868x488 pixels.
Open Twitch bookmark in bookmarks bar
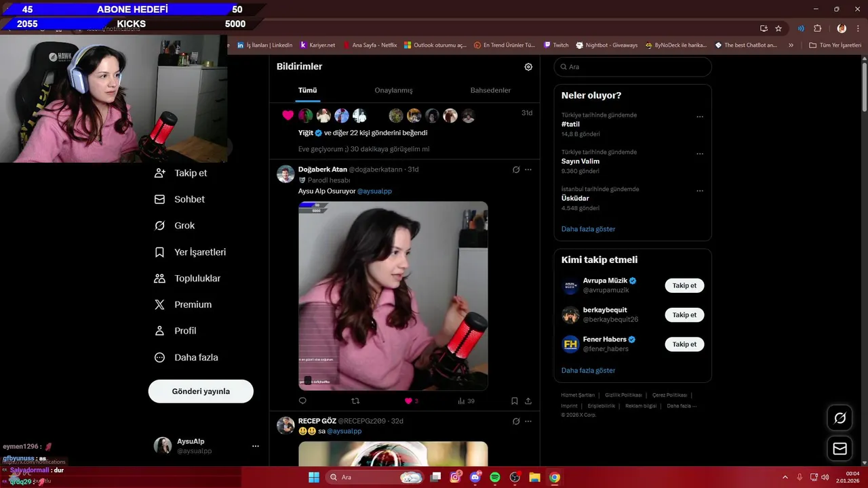tap(556, 45)
